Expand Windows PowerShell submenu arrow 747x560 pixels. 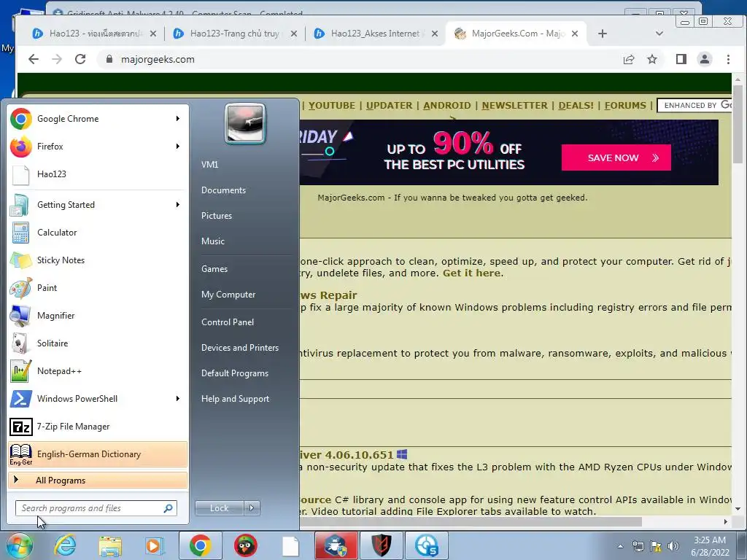click(178, 399)
